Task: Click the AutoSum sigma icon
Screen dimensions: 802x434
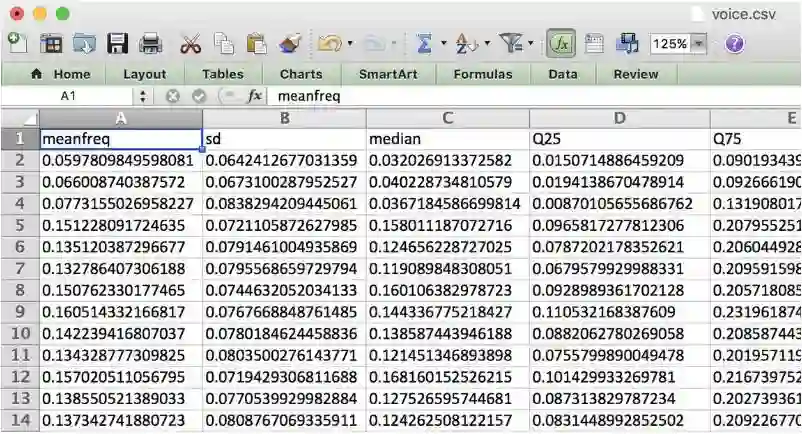Action: point(424,44)
